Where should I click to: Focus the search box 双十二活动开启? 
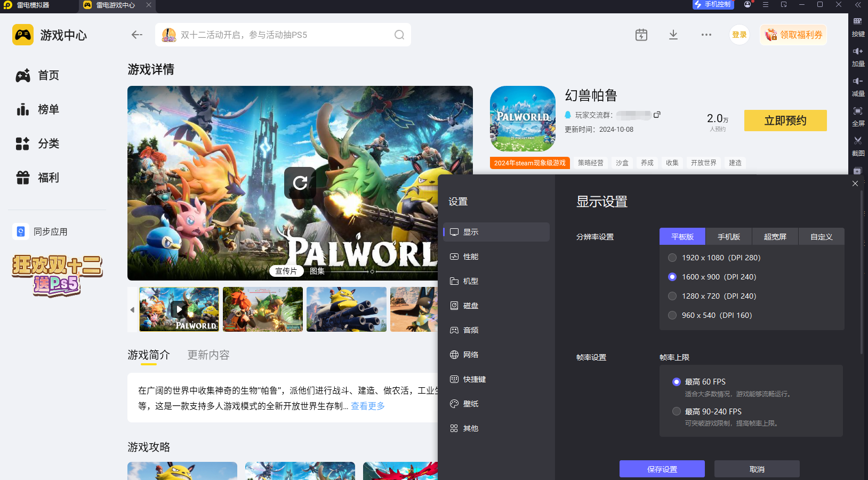tap(283, 35)
